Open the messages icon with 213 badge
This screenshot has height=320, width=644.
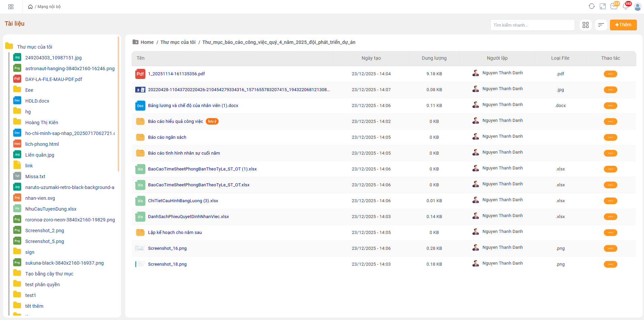(614, 6)
